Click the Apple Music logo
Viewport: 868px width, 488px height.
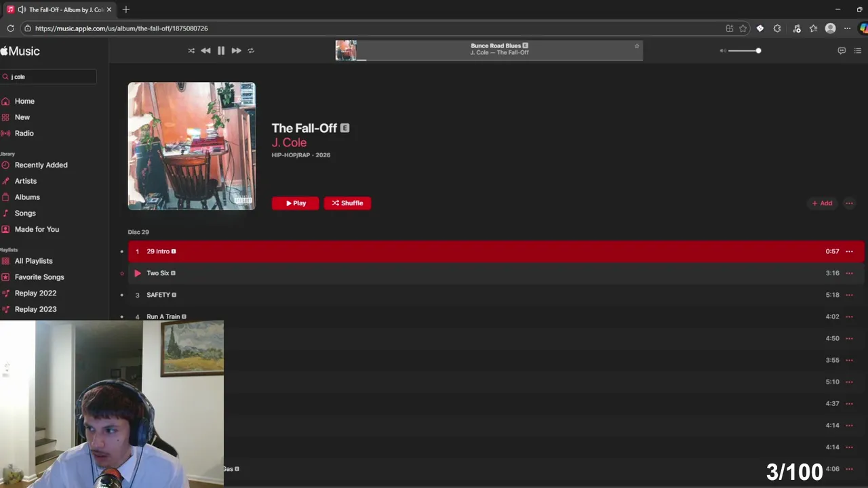(20, 51)
